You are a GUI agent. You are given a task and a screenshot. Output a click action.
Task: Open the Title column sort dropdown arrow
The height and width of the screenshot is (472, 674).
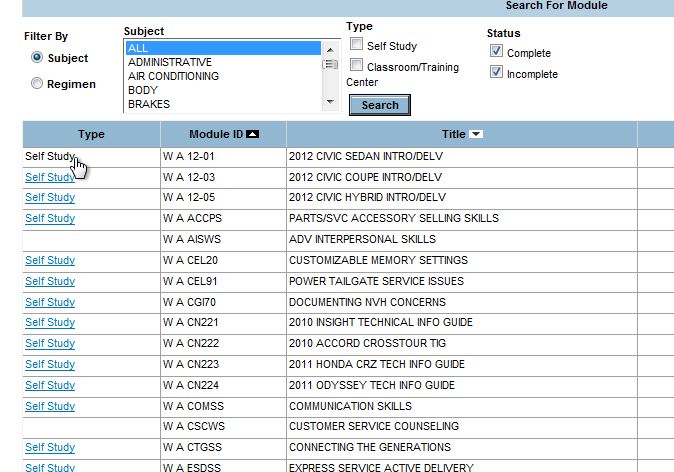point(476,134)
